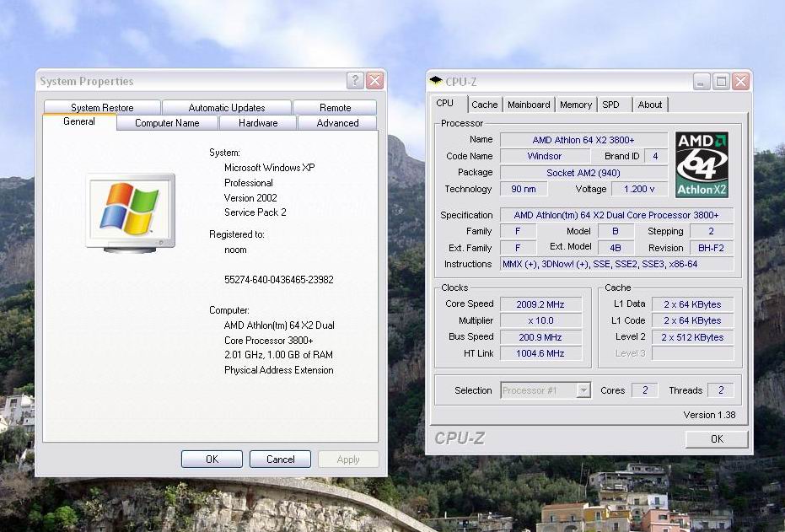785x532 pixels.
Task: Click Cancel in System Properties
Action: [x=280, y=459]
